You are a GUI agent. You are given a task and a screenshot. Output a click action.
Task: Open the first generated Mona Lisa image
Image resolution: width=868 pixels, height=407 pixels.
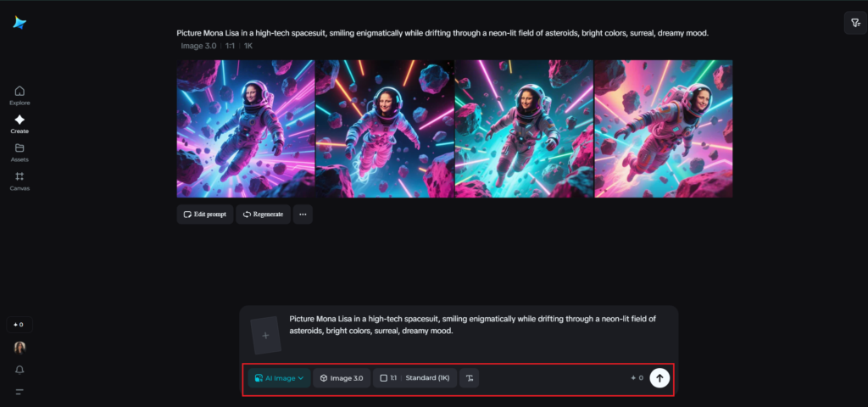click(x=246, y=129)
